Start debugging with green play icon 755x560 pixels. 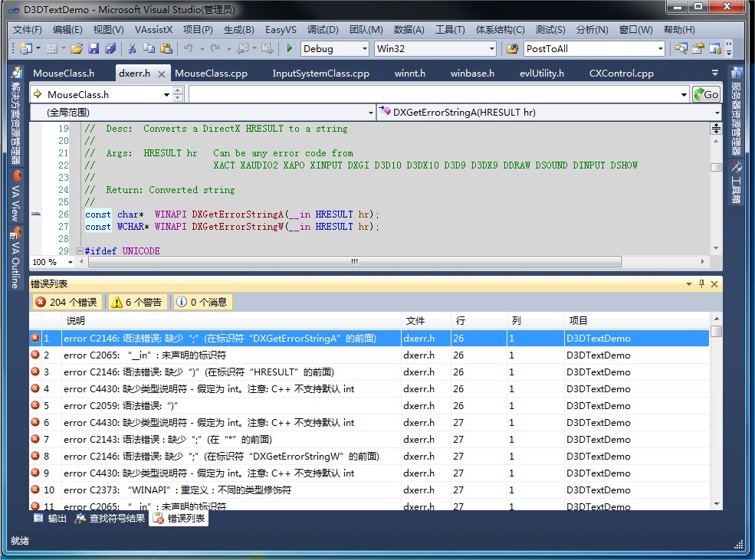pyautogui.click(x=290, y=48)
